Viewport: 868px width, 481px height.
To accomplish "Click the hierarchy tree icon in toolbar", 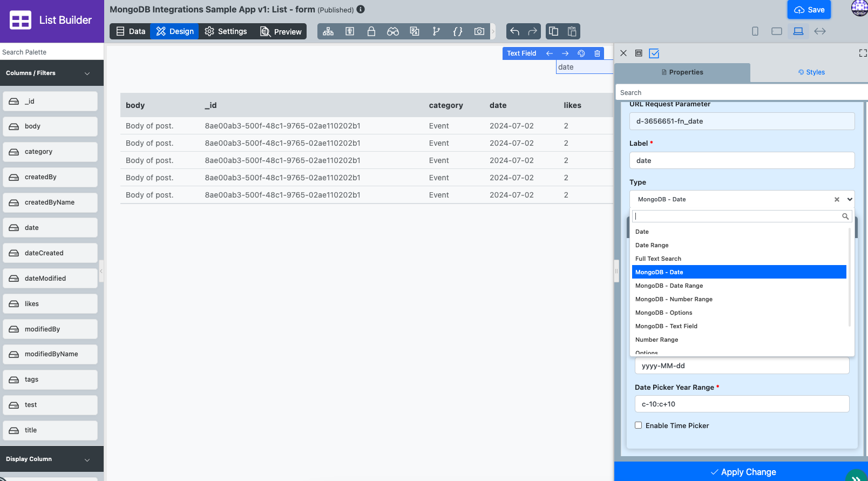I will click(328, 31).
